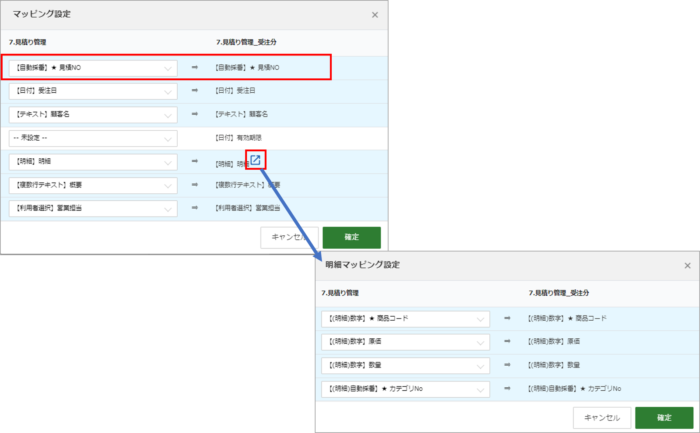The height and width of the screenshot is (433, 700).
Task: Select destination text 【利用者選択】営業担当
Action: pyautogui.click(x=248, y=208)
